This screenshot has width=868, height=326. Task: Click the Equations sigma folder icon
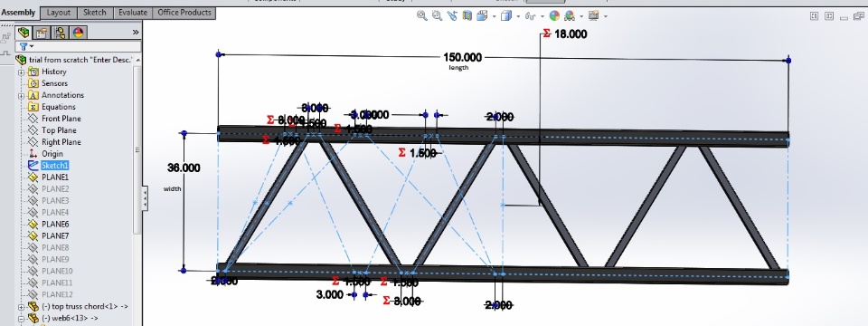33,107
